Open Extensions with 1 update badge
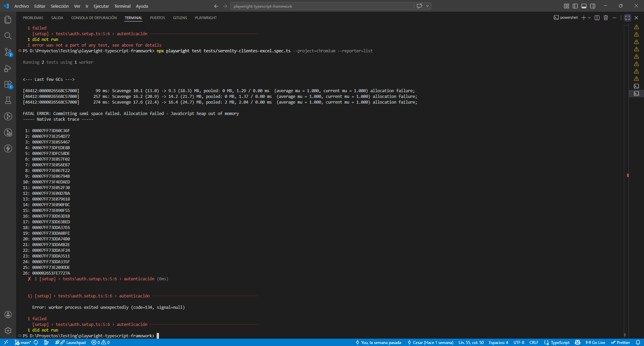 click(x=8, y=84)
